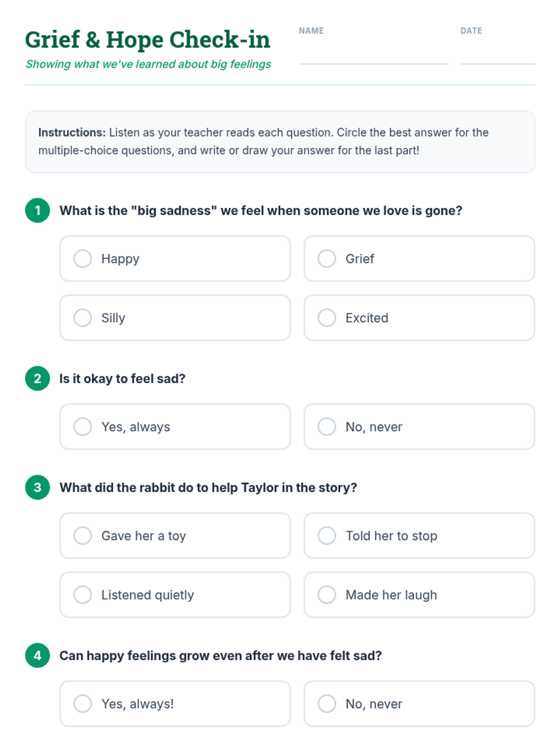Click the green number 4 badge
560x747 pixels.
click(x=38, y=655)
